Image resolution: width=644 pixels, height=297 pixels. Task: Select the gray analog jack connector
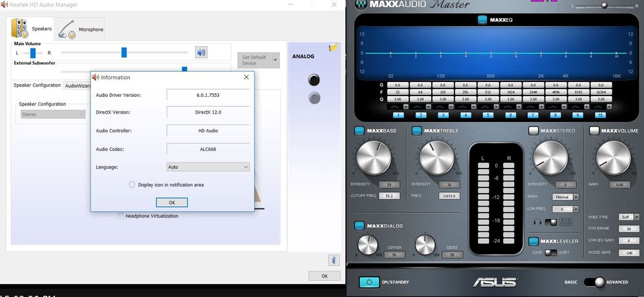click(x=314, y=97)
